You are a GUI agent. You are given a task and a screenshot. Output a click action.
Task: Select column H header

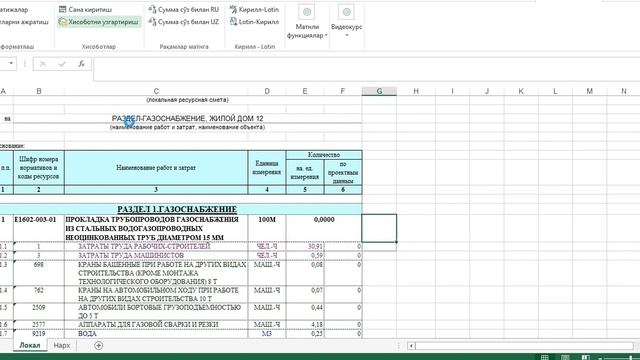pyautogui.click(x=416, y=91)
